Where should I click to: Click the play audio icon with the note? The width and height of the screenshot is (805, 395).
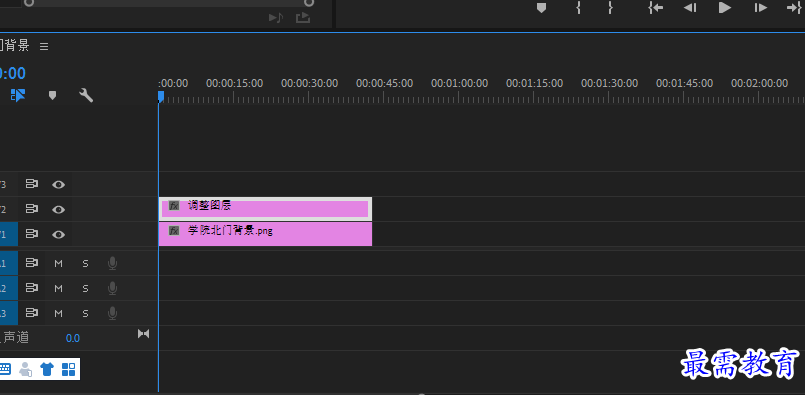tap(276, 18)
